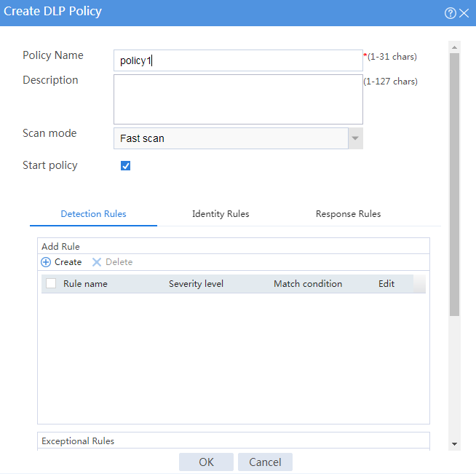Check the select-all checkbox in rule table header

pyautogui.click(x=51, y=283)
